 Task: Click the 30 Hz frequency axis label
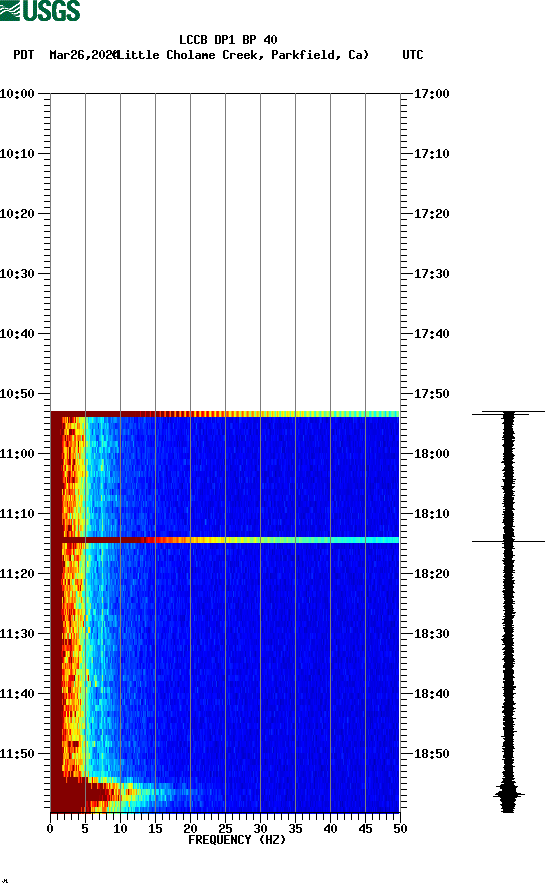pyautogui.click(x=260, y=829)
